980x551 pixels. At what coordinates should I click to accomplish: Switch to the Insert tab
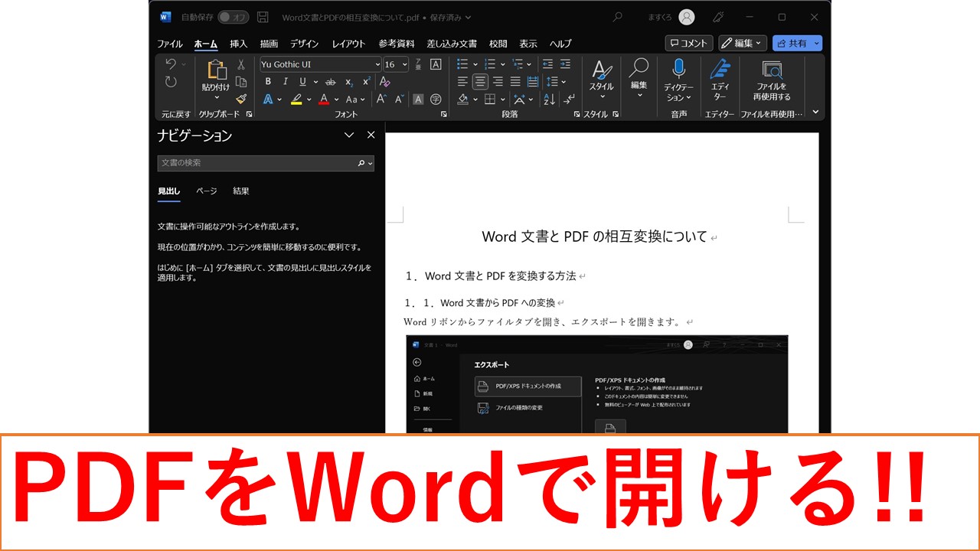point(239,44)
